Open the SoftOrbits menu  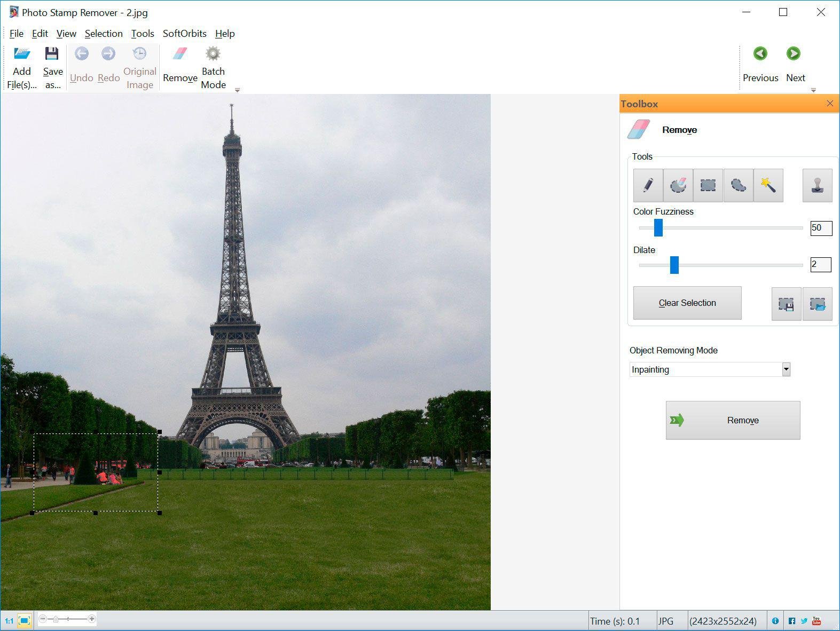[x=184, y=34]
